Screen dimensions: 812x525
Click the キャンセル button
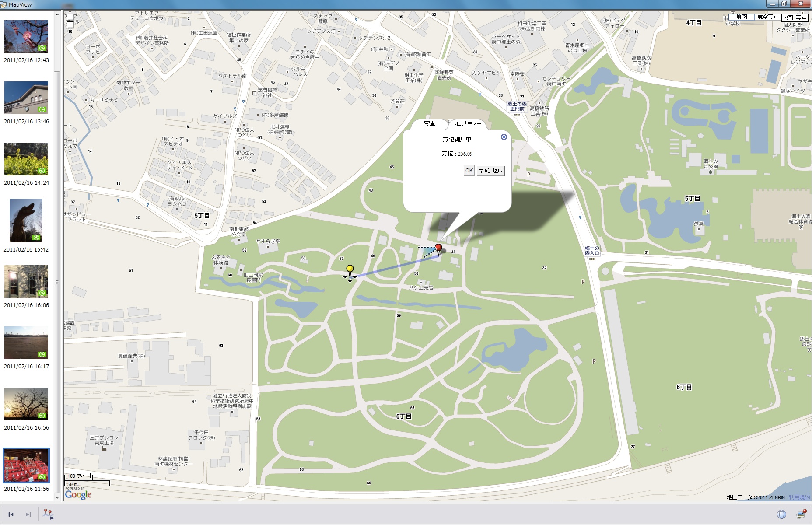click(x=490, y=171)
